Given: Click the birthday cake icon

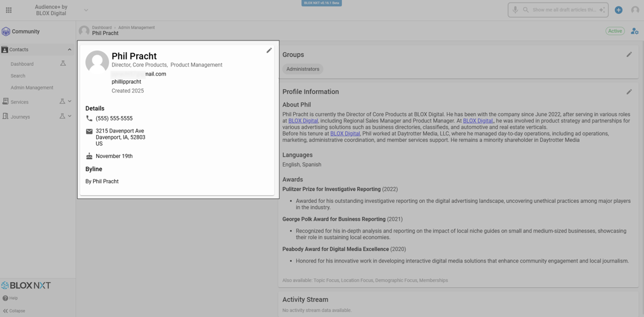Looking at the screenshot, I should point(89,156).
